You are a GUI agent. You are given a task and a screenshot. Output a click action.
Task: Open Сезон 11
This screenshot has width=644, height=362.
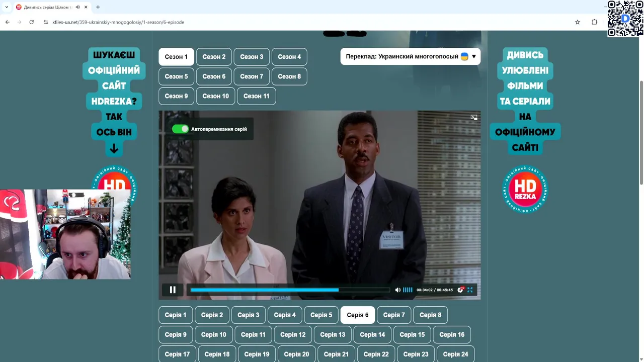point(257,96)
